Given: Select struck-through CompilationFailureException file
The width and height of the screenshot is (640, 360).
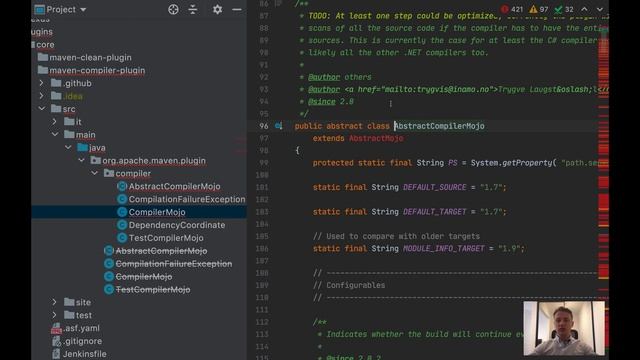Looking at the screenshot, I should coord(173,264).
